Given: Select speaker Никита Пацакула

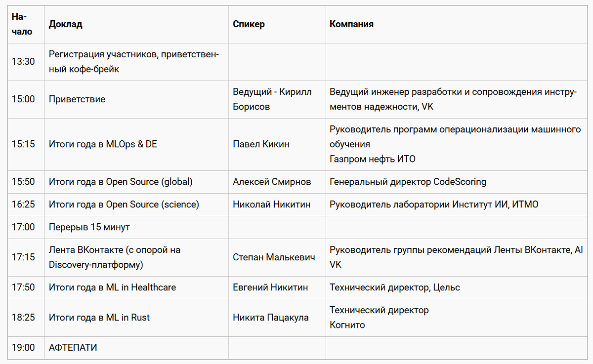Looking at the screenshot, I should coord(271,318).
